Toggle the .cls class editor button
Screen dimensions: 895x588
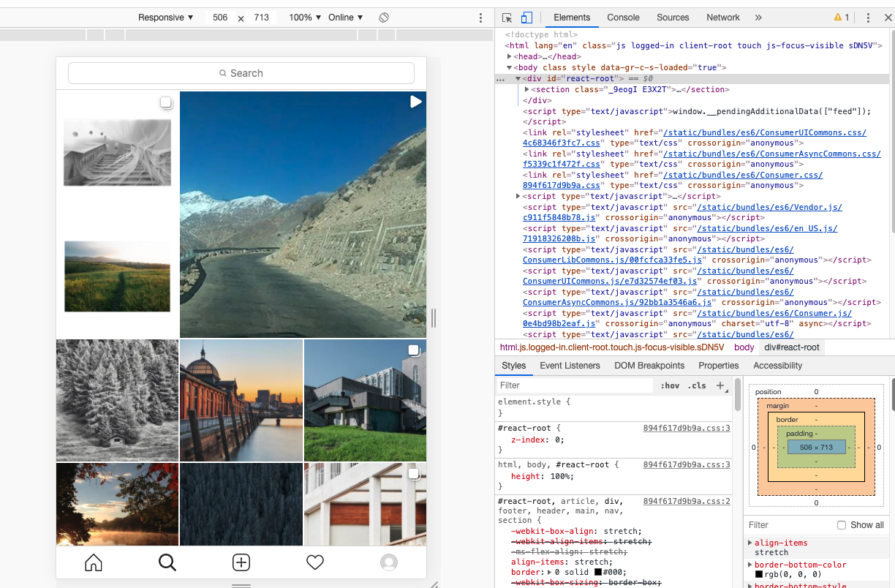(697, 385)
